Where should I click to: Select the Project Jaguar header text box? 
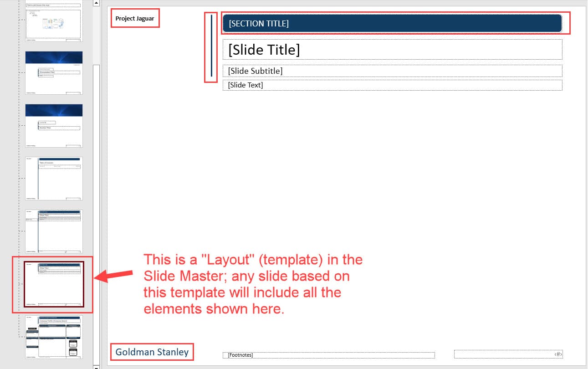coord(135,18)
